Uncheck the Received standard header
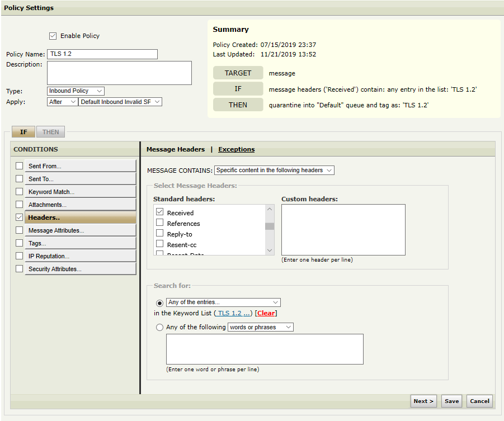Screen dimensions: 504x421 [x=159, y=212]
